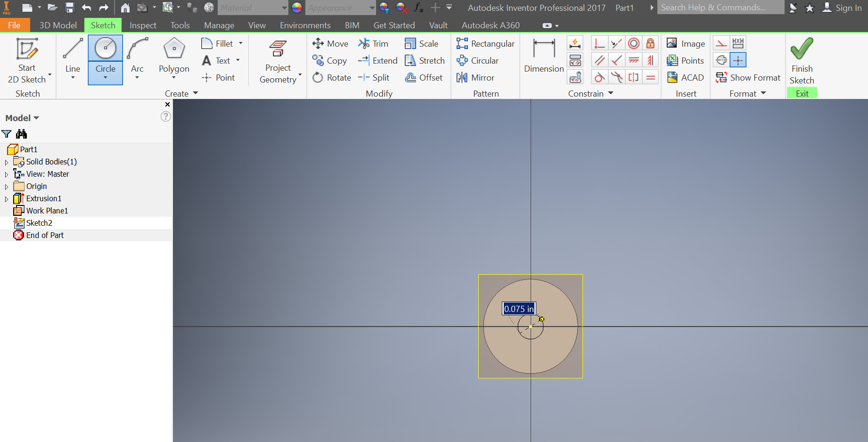
Task: Click the Adjust appearance icon
Action: click(384, 8)
